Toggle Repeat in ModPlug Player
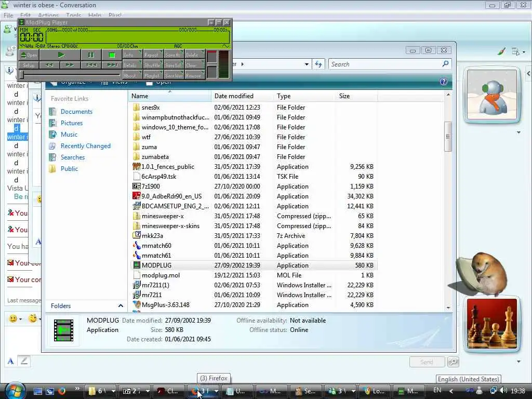The height and width of the screenshot is (399, 532). [152, 55]
